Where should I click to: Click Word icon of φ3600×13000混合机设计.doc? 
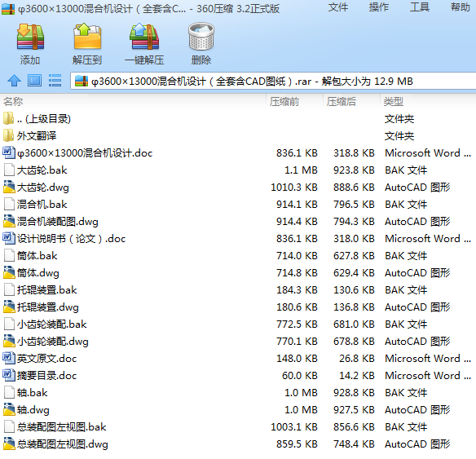pyautogui.click(x=9, y=152)
